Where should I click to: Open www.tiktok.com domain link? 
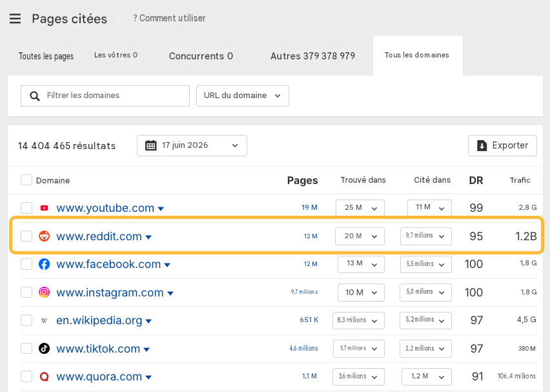98,349
